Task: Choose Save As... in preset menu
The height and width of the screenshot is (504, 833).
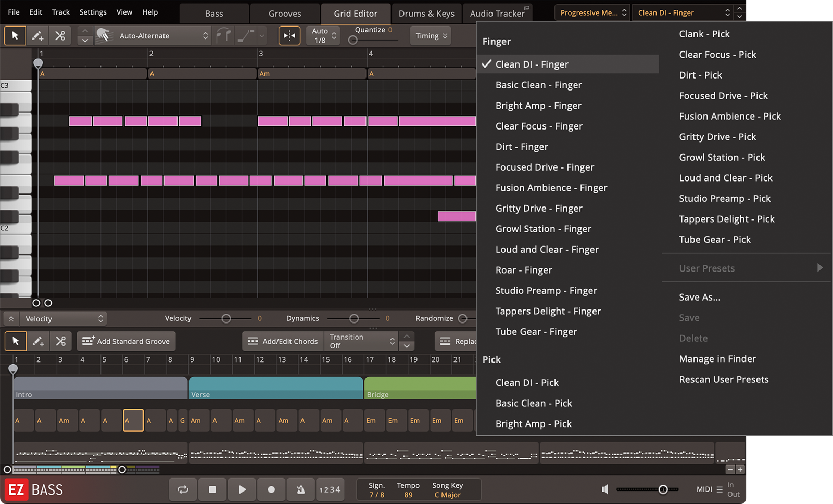Action: [x=700, y=297]
